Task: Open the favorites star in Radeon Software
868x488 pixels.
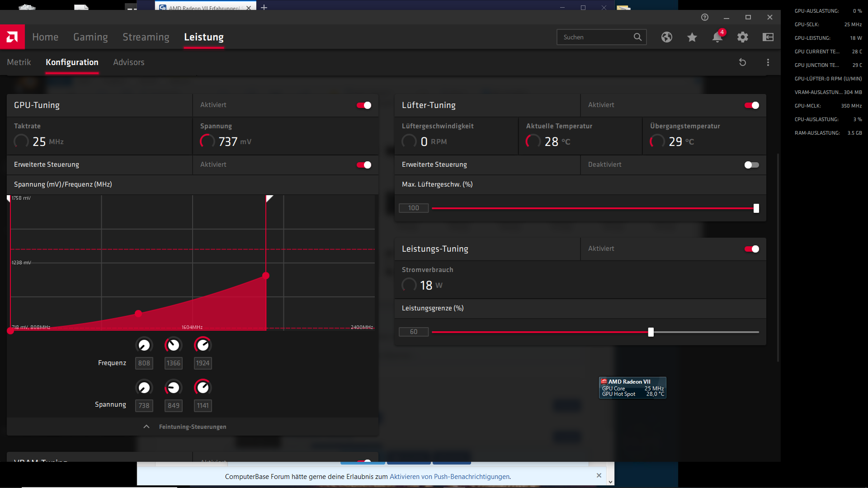Action: pyautogui.click(x=692, y=38)
